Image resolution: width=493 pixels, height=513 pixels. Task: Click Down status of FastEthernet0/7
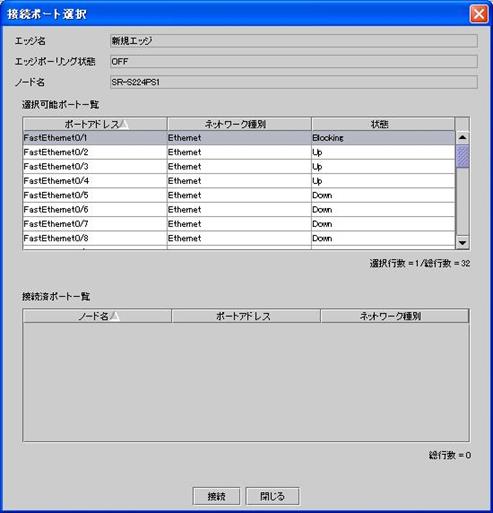383,224
